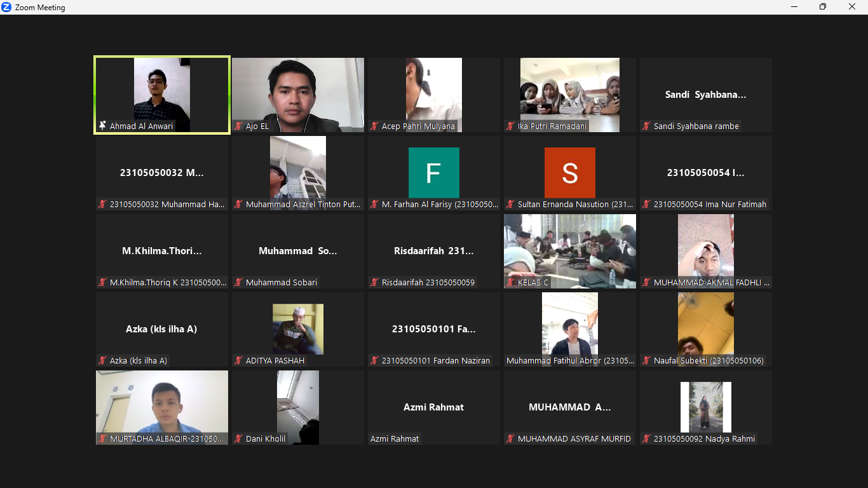Click 'Muhammad Fatihul Abror (23105...' name label

click(570, 360)
